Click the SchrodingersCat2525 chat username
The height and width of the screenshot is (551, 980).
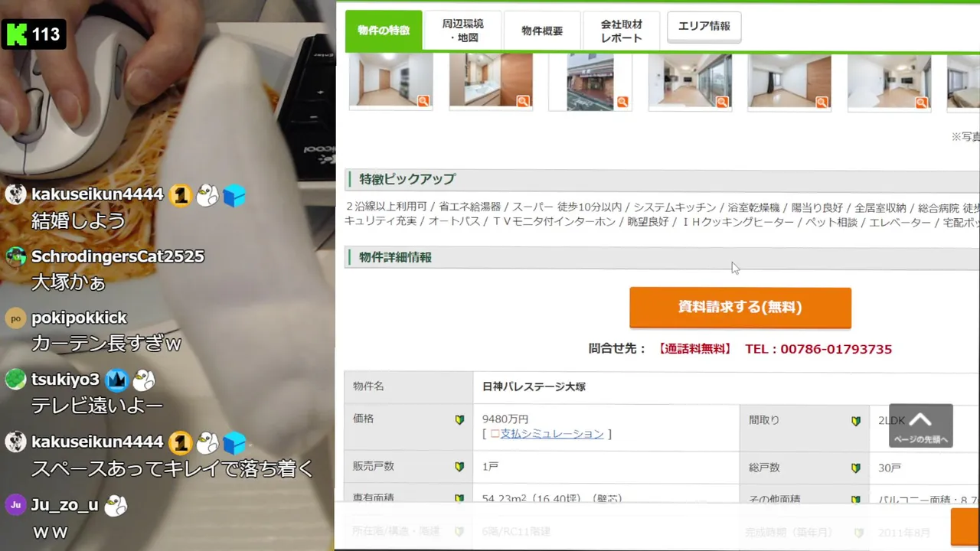point(118,256)
